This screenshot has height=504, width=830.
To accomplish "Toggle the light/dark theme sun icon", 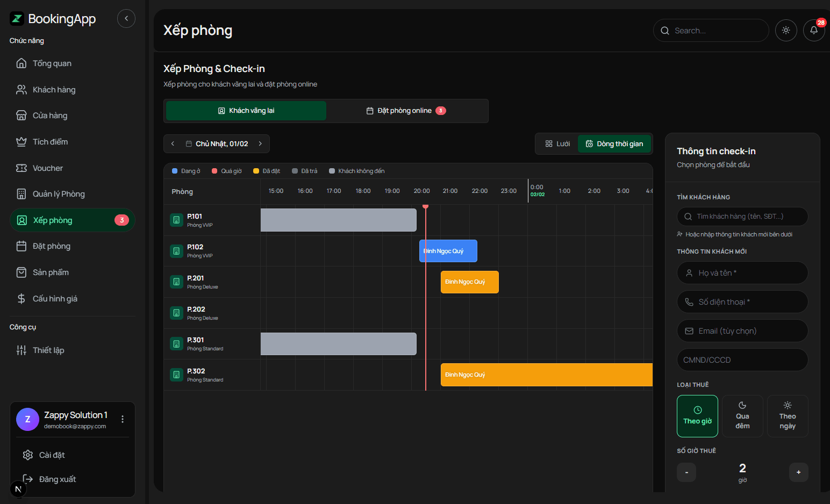I will 786,31.
